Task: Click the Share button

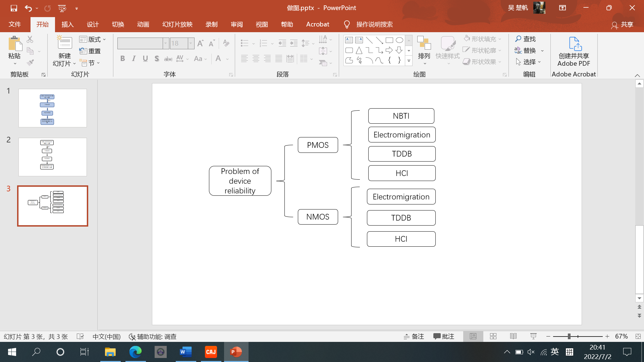Action: tap(622, 24)
